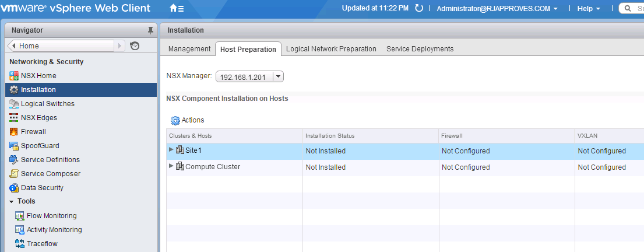The width and height of the screenshot is (644, 252).
Task: Click the Site1 cluster icon
Action: tap(180, 150)
